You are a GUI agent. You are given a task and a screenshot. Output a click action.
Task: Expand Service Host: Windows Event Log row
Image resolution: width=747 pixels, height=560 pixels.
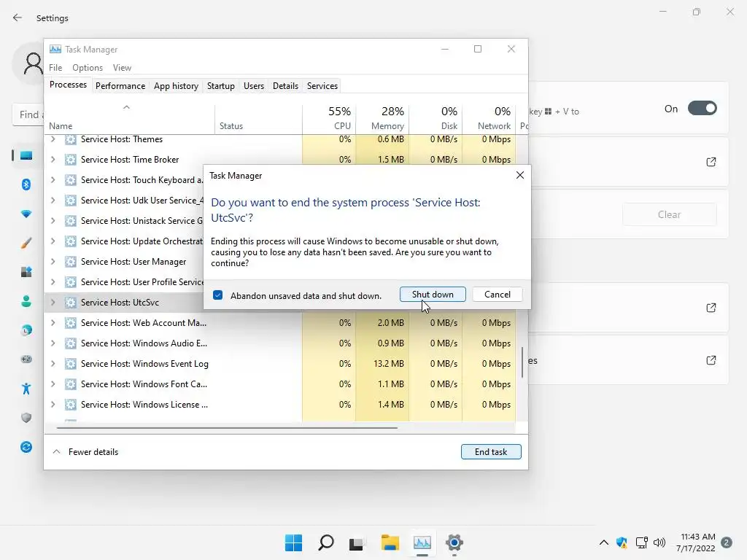tap(53, 364)
